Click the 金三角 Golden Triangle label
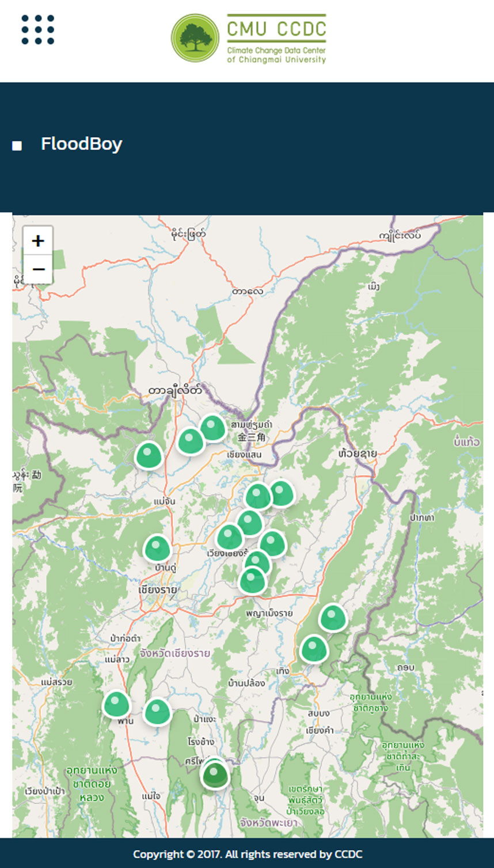494x868 pixels. 252,437
